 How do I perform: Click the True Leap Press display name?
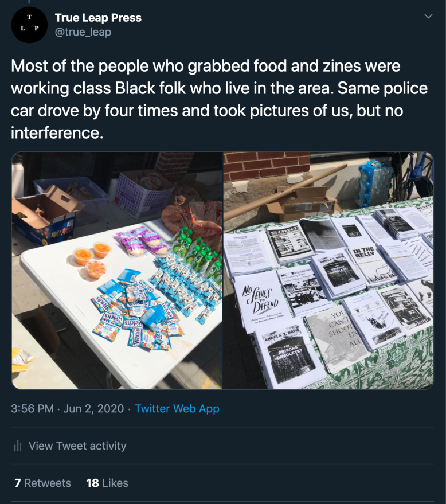click(x=98, y=18)
